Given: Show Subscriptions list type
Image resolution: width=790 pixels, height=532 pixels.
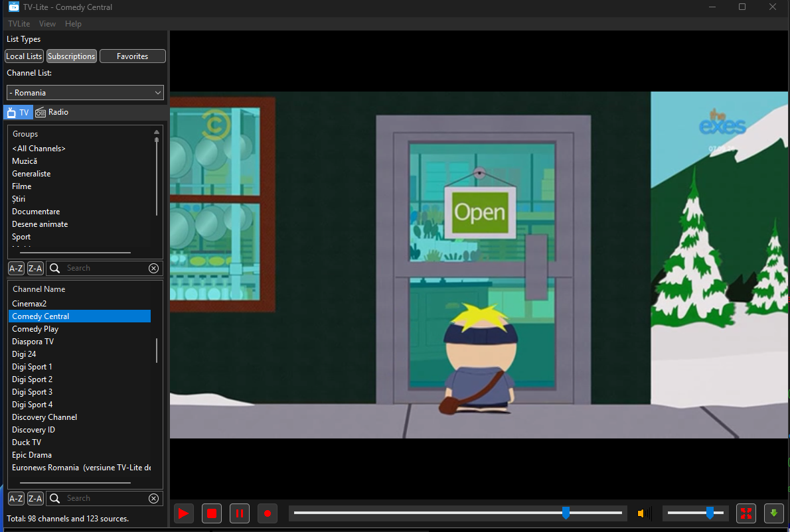Looking at the screenshot, I should [72, 56].
